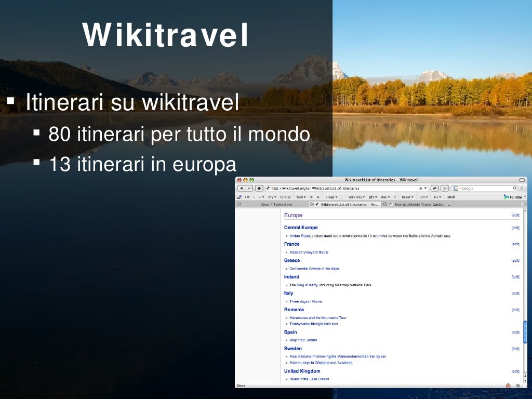Open Hikes in the Lake District link

click(x=309, y=379)
